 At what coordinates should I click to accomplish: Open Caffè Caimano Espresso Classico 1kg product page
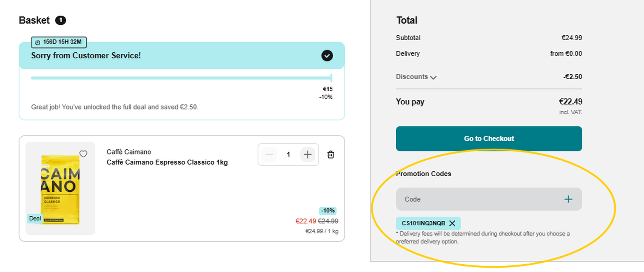click(x=167, y=162)
